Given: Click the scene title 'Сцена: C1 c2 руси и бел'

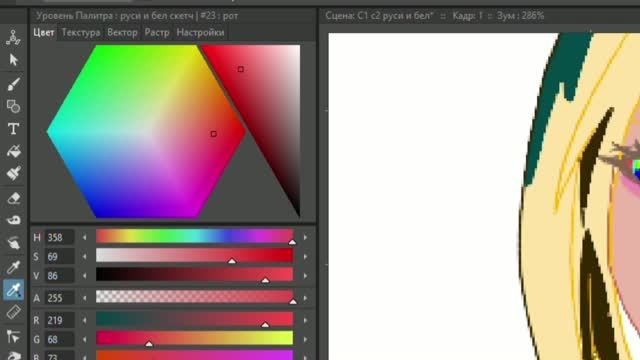Looking at the screenshot, I should [379, 16].
